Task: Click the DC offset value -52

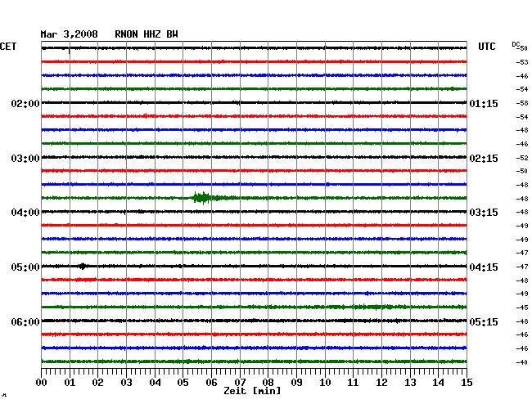Action: (x=522, y=158)
